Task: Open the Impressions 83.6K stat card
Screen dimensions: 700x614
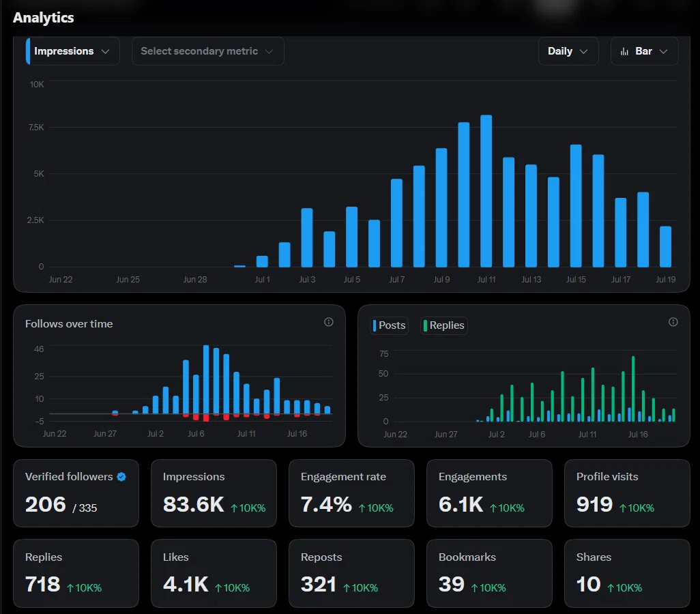Action: [x=214, y=493]
